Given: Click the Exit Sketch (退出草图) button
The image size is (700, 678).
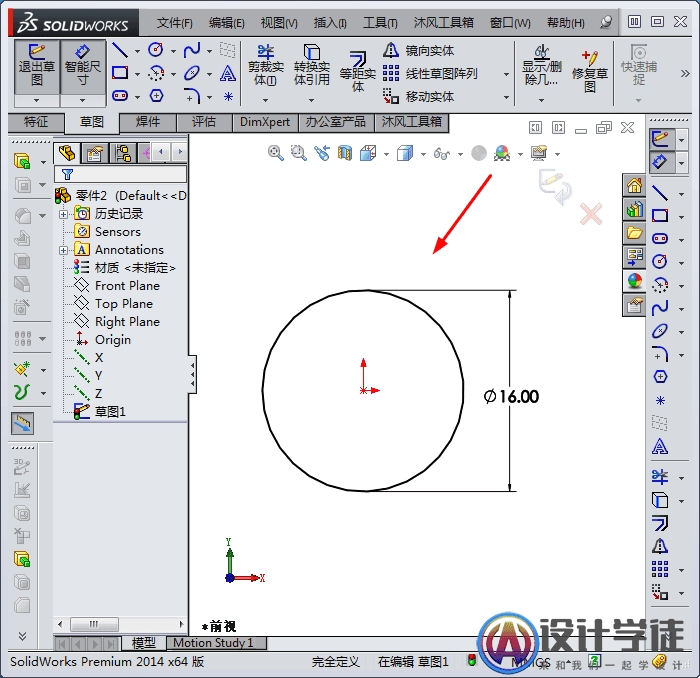Looking at the screenshot, I should point(37,67).
